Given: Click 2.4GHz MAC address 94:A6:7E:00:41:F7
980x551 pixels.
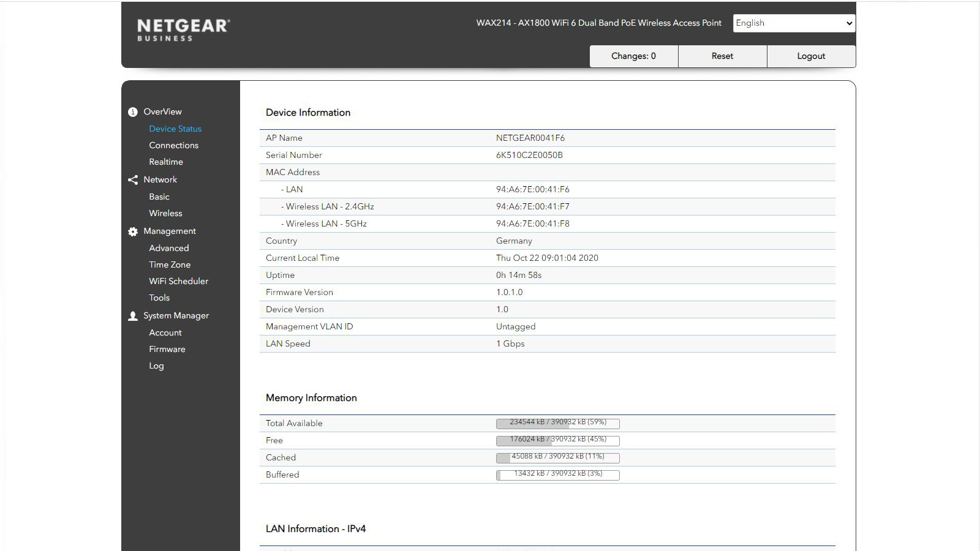Looking at the screenshot, I should [x=533, y=207].
